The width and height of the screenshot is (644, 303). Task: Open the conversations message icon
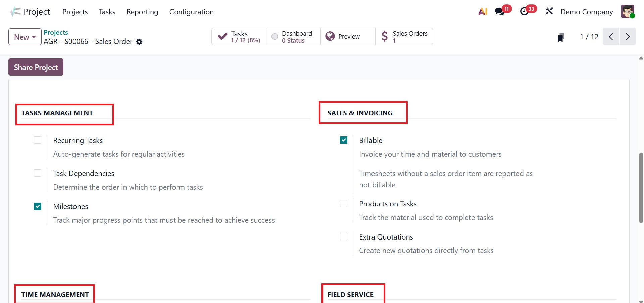(x=500, y=12)
